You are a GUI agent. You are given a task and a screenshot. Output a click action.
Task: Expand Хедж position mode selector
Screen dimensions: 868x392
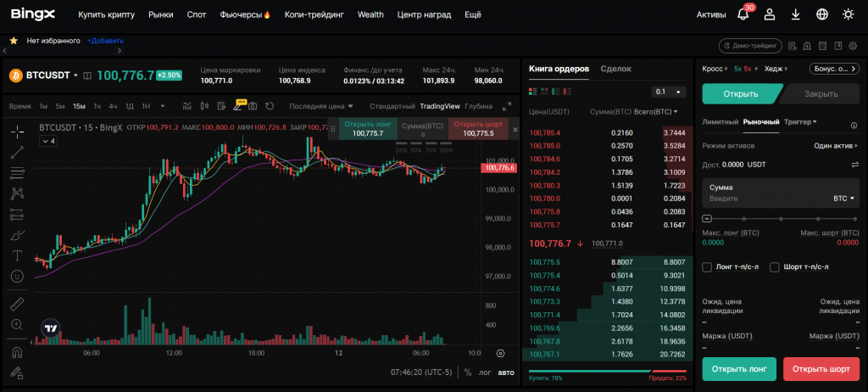(776, 69)
